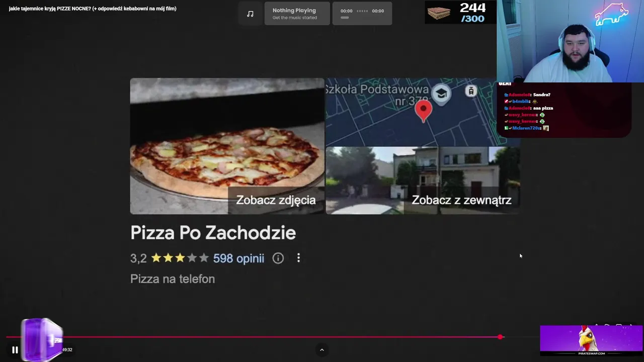Click the red scrubber handle on the timeline
Image resolution: width=644 pixels, height=362 pixels.
(x=500, y=337)
